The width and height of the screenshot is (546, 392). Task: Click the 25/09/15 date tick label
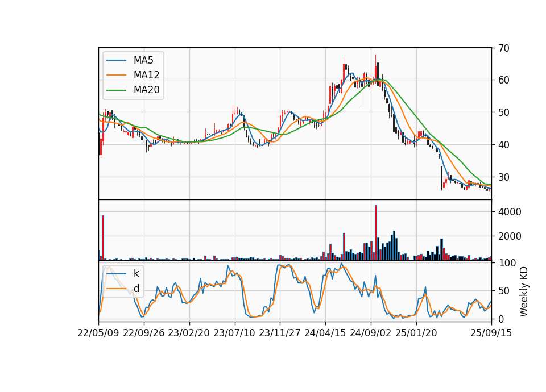[x=491, y=333]
